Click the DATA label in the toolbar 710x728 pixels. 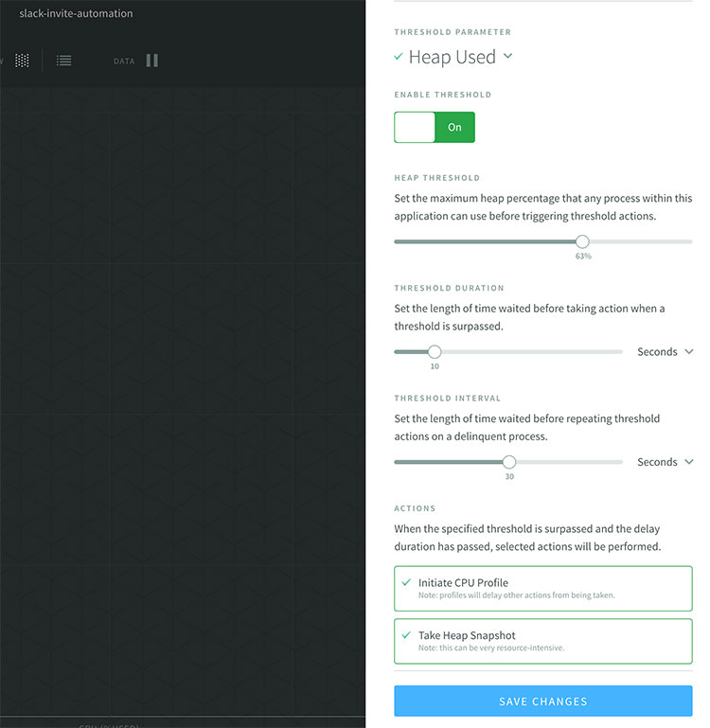click(124, 62)
